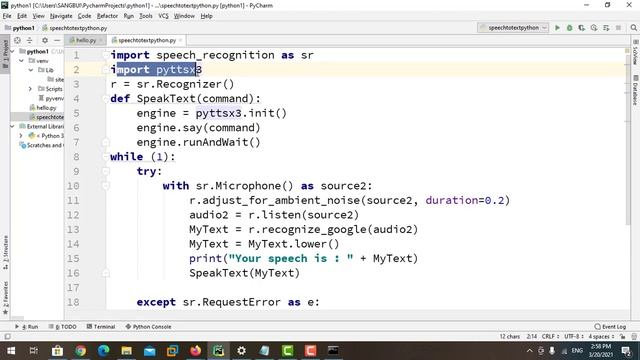Open the SciView right side tab
The image size is (640, 360).
click(x=635, y=52)
